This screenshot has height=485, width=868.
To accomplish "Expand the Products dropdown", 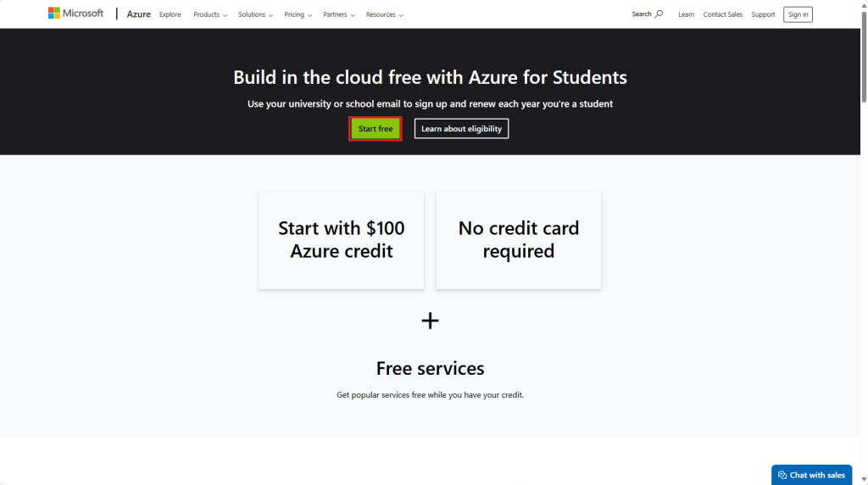I will point(210,14).
